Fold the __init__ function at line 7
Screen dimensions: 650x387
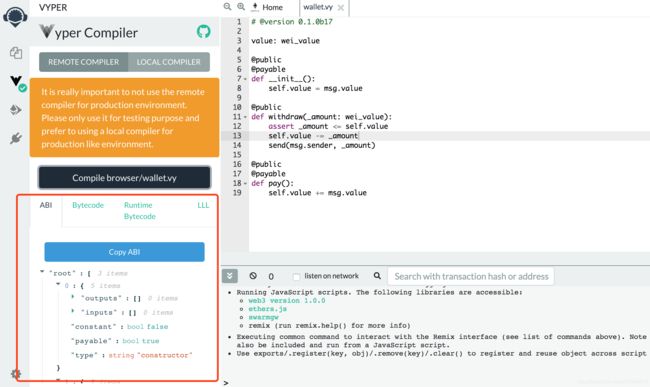tap(245, 79)
